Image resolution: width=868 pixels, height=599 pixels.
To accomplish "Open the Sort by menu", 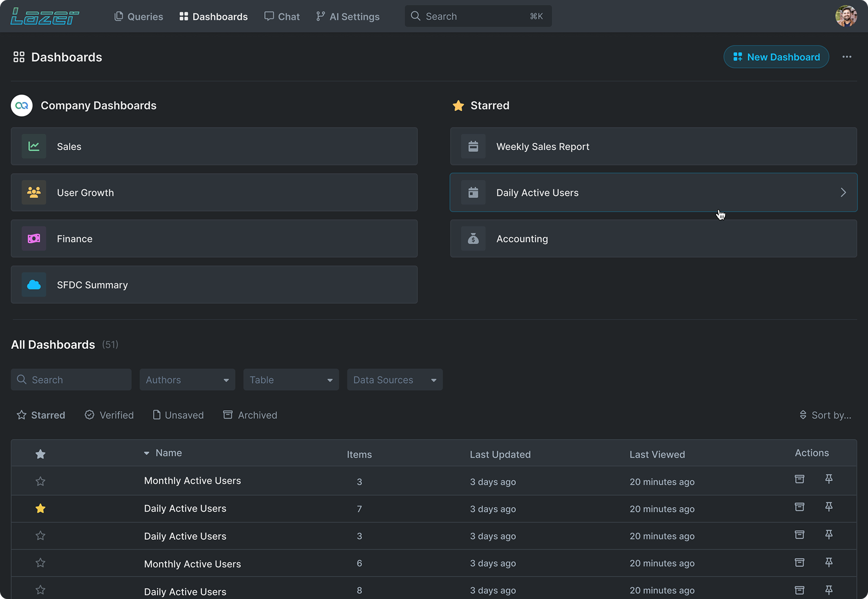I will (x=825, y=415).
